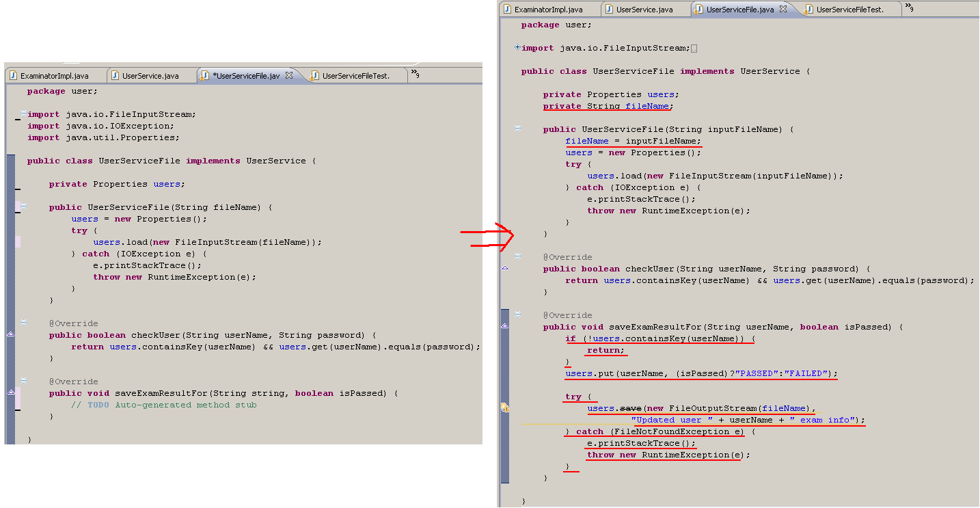
Task: Collapse the checkUser method using its fold icon
Action: click(x=517, y=256)
